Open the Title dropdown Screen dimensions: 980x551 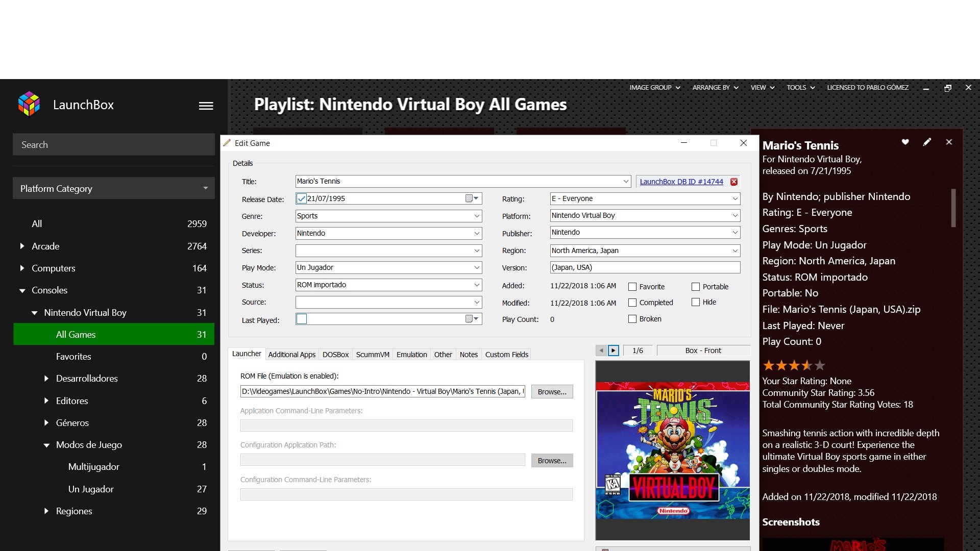pyautogui.click(x=626, y=181)
